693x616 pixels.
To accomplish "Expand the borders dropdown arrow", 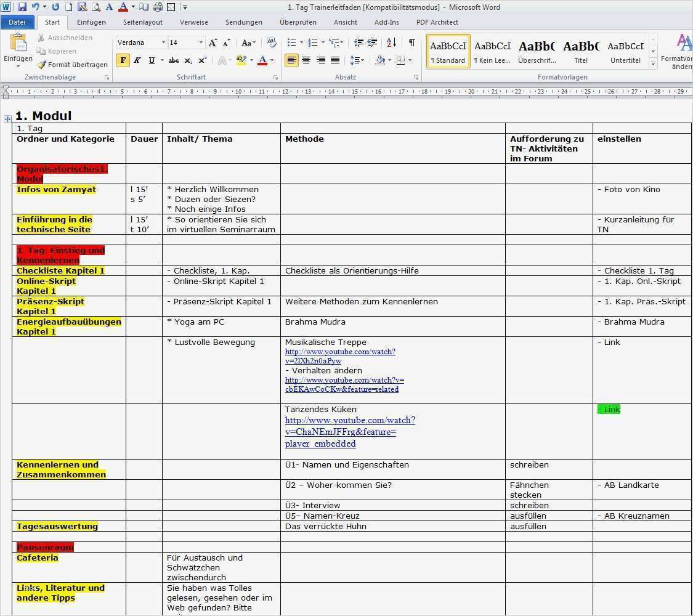I will [411, 60].
